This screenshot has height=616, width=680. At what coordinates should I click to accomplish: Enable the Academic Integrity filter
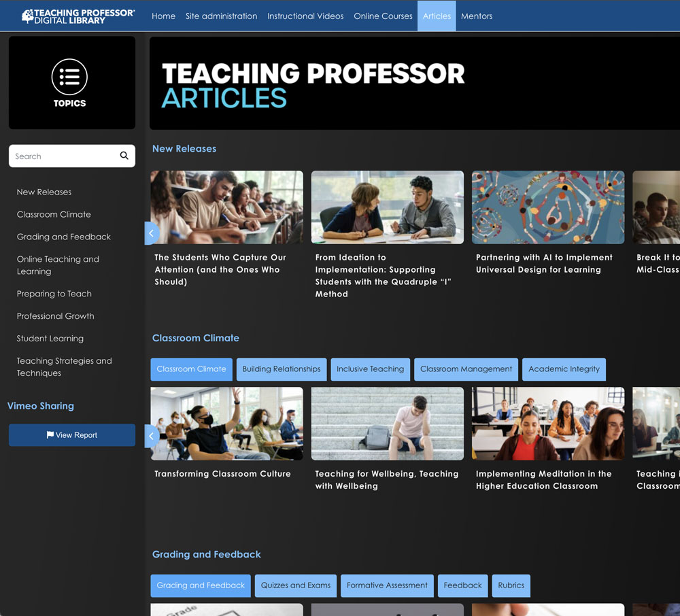[564, 369]
